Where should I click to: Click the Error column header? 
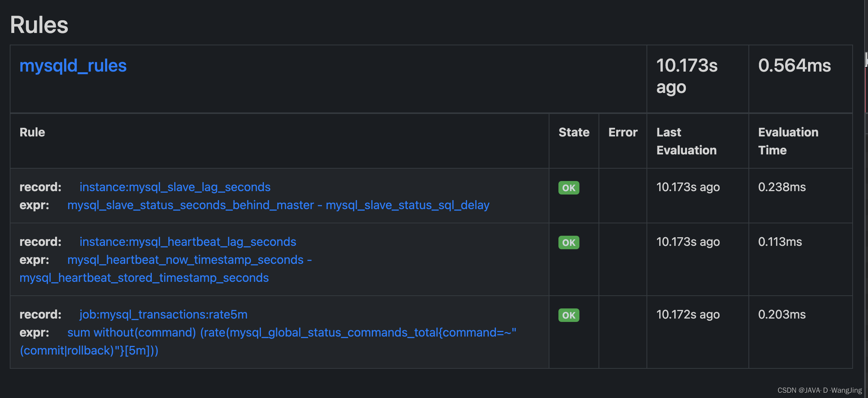[623, 132]
